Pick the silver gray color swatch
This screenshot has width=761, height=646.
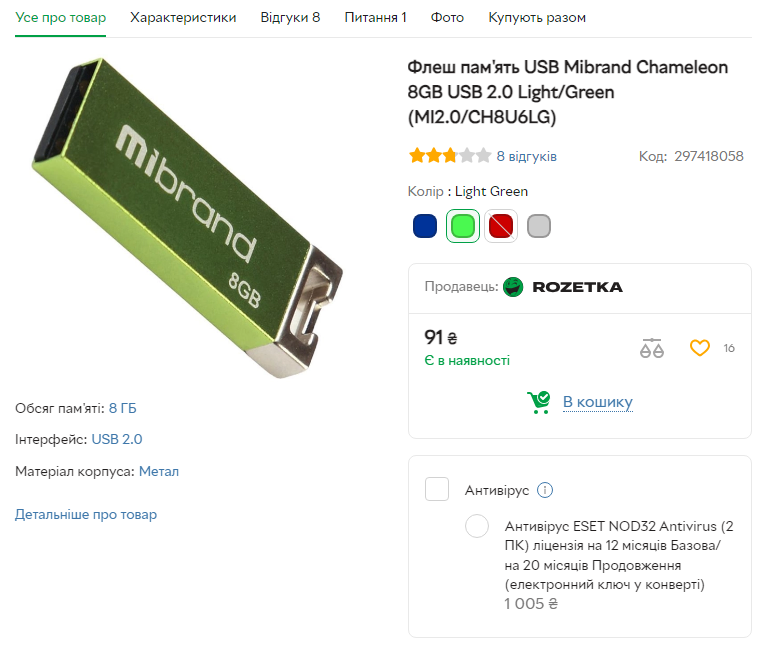(x=539, y=226)
